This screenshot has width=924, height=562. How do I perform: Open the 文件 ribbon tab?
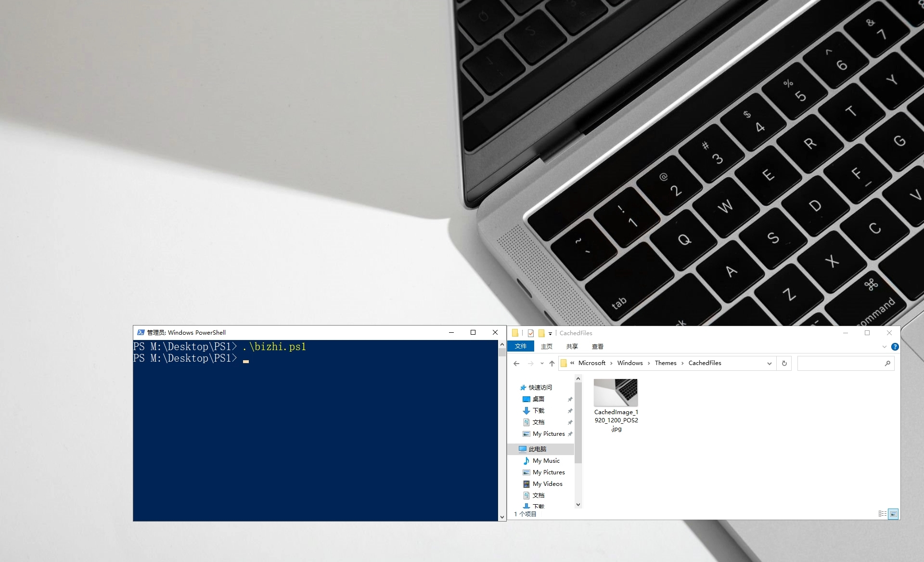click(521, 346)
